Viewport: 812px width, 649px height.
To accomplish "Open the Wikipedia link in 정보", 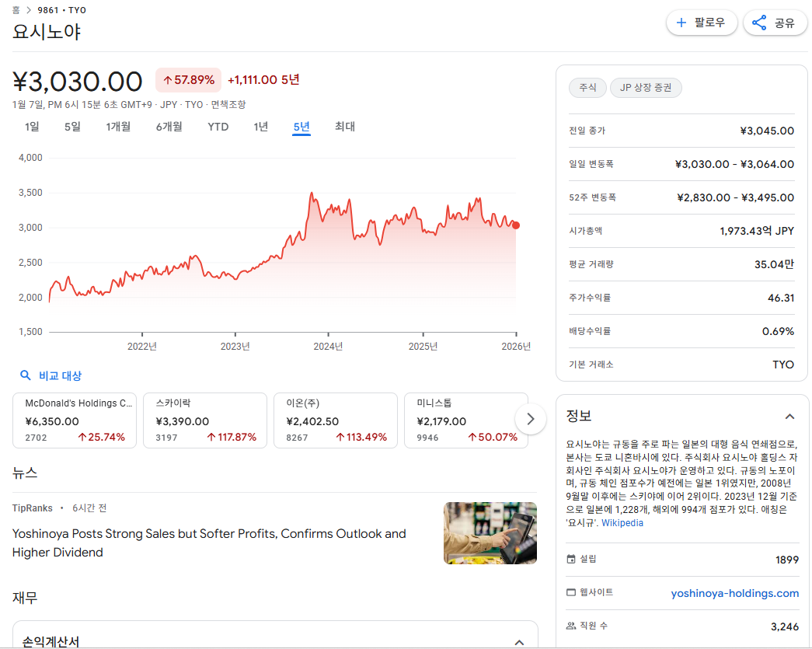I will (x=622, y=523).
